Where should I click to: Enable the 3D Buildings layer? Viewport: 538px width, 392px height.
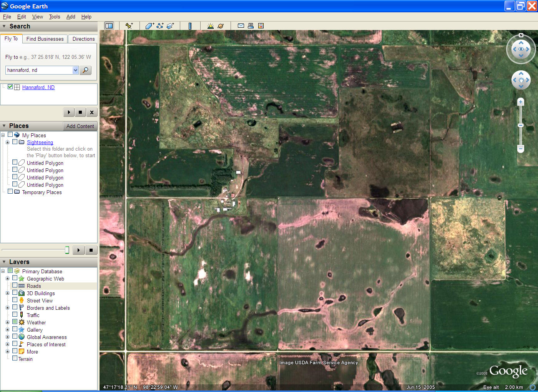15,293
